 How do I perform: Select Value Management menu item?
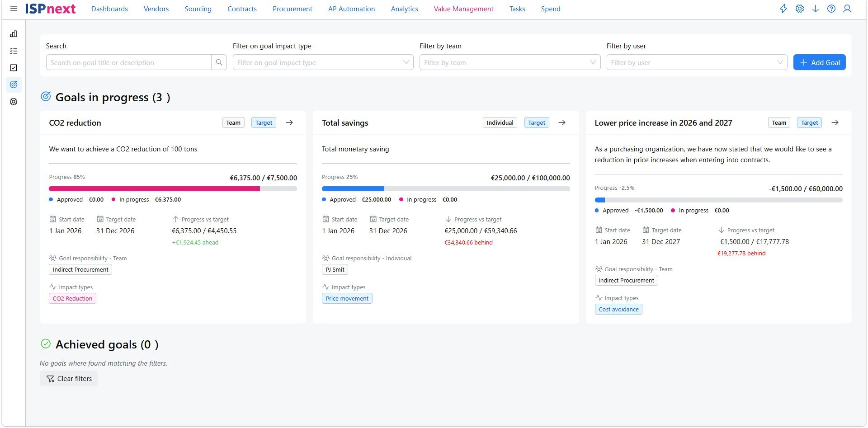coord(463,9)
